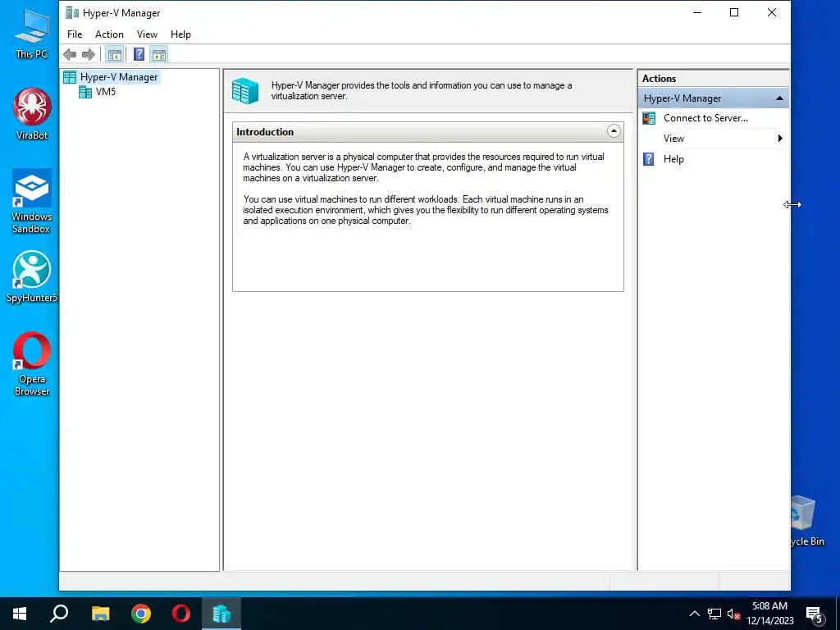Click the network tray icon

click(x=714, y=614)
